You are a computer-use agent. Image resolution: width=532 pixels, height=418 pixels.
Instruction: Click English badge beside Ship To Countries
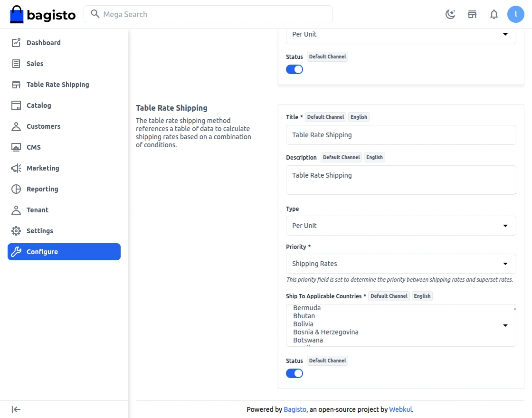pyautogui.click(x=422, y=296)
